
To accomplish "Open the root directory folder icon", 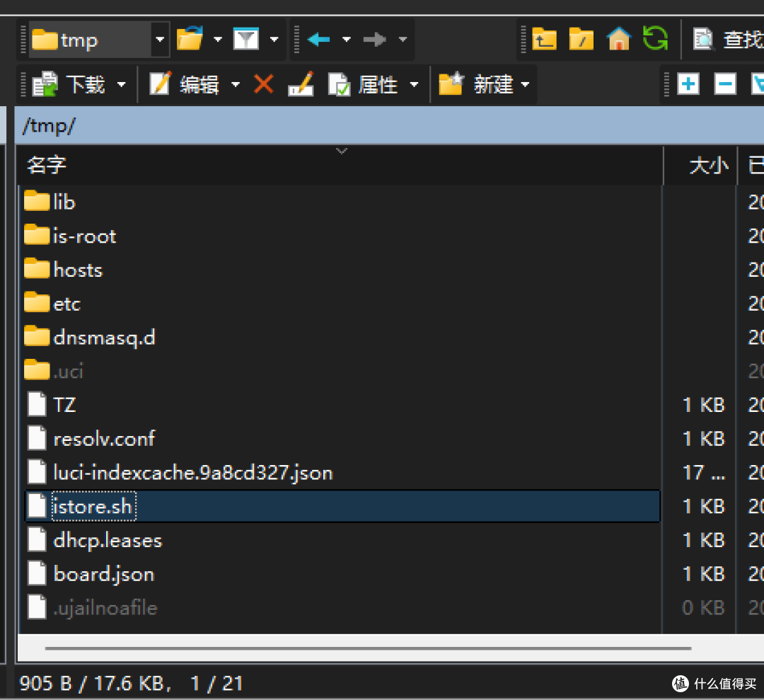I will pos(581,40).
